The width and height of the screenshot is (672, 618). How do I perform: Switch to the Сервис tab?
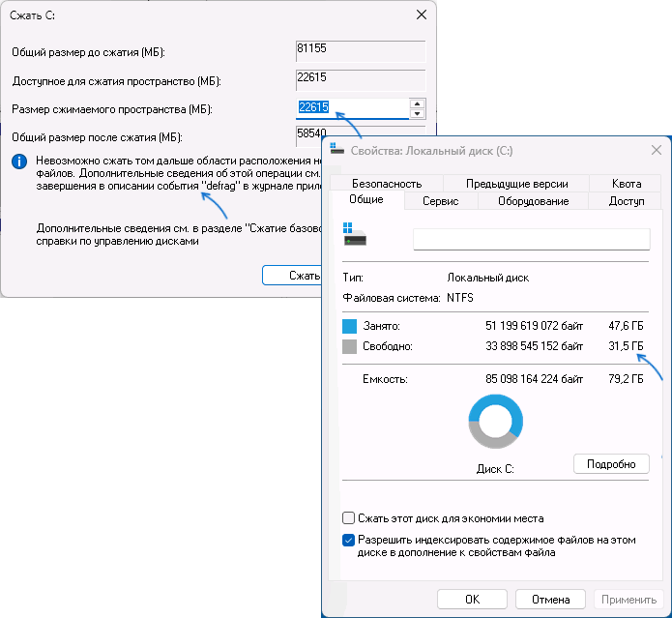(441, 201)
